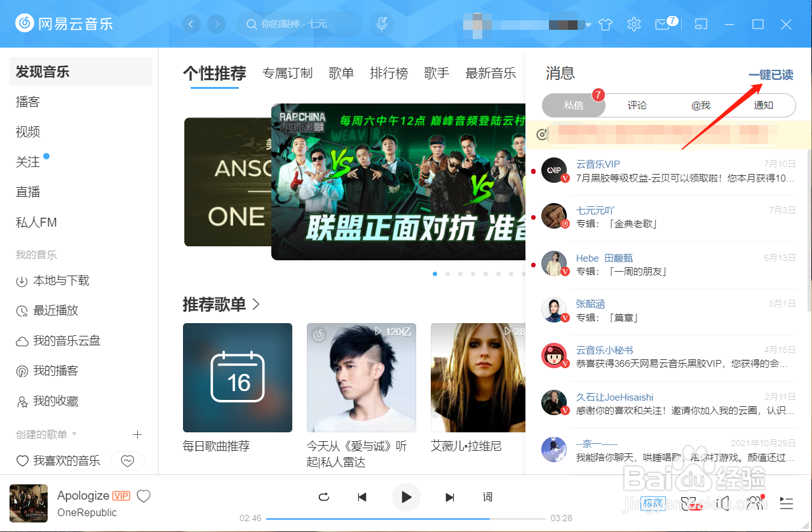This screenshot has height=532, width=812.
Task: Play previous track
Action: (x=362, y=497)
